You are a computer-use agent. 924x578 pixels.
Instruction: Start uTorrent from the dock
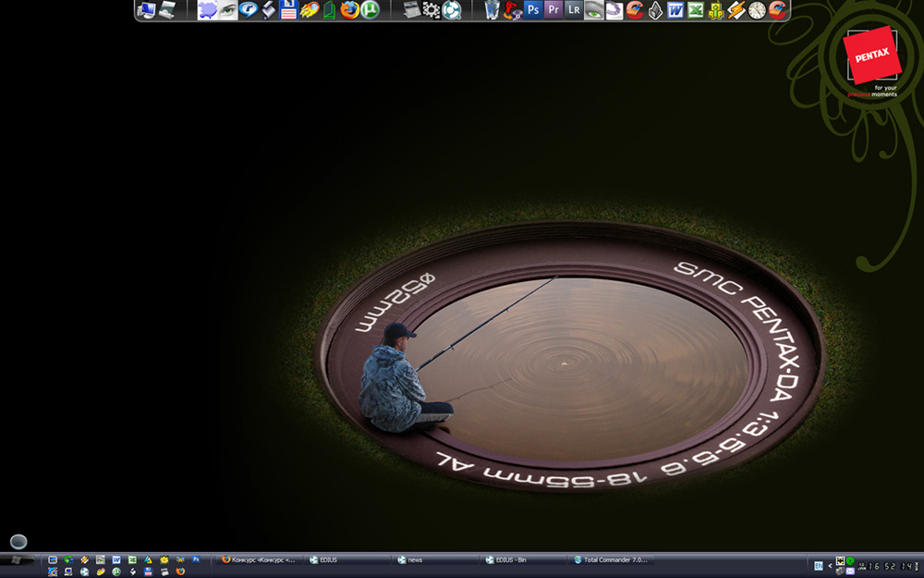370,10
